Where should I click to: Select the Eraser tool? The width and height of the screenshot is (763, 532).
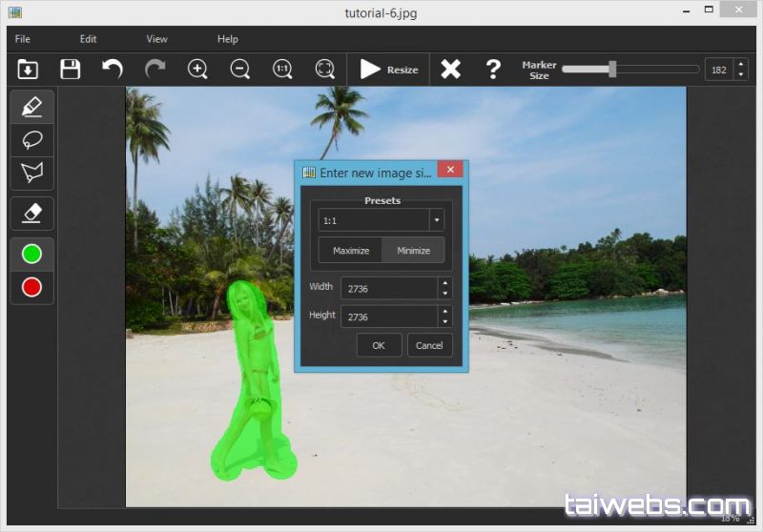click(x=31, y=213)
